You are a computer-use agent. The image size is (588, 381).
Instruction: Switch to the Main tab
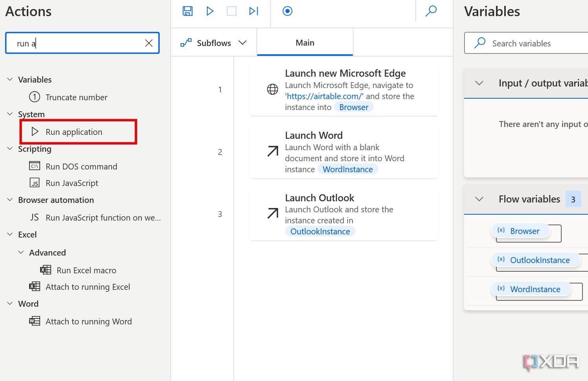pyautogui.click(x=305, y=42)
